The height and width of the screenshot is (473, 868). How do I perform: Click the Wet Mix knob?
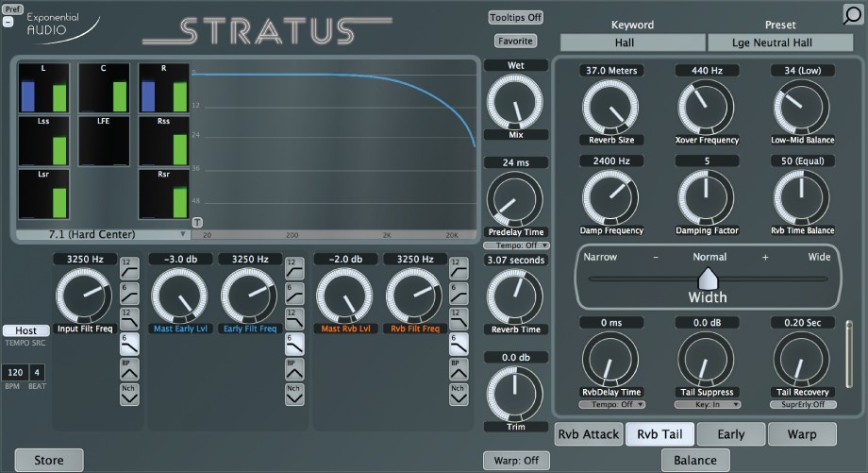(x=515, y=103)
